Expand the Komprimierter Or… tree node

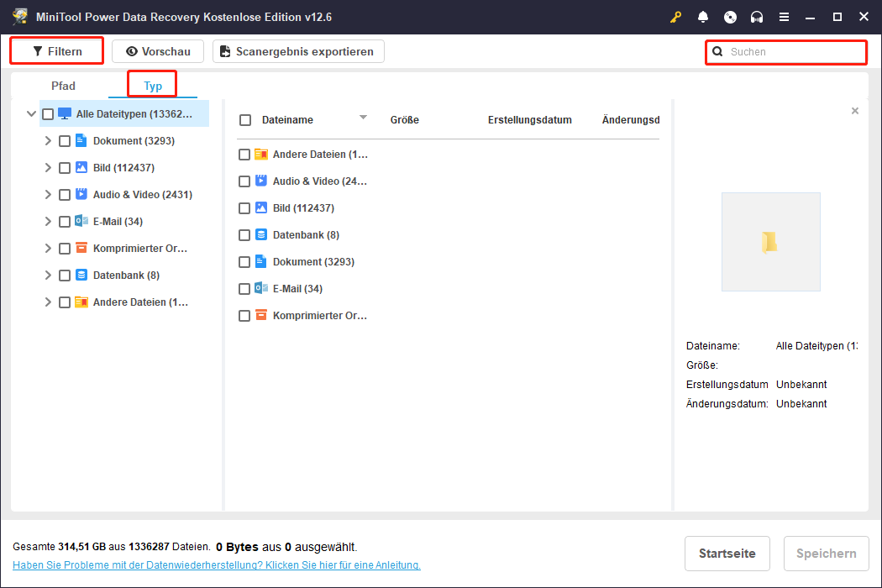[48, 248]
